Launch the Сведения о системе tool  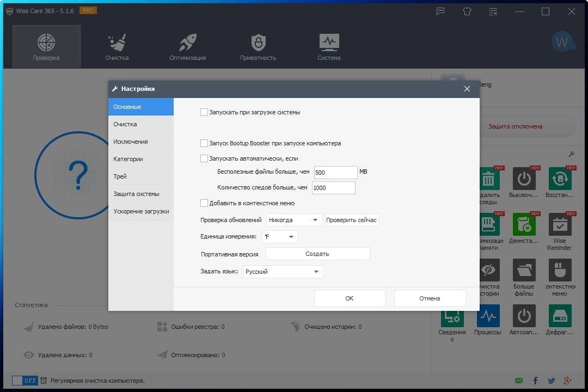pos(452,326)
